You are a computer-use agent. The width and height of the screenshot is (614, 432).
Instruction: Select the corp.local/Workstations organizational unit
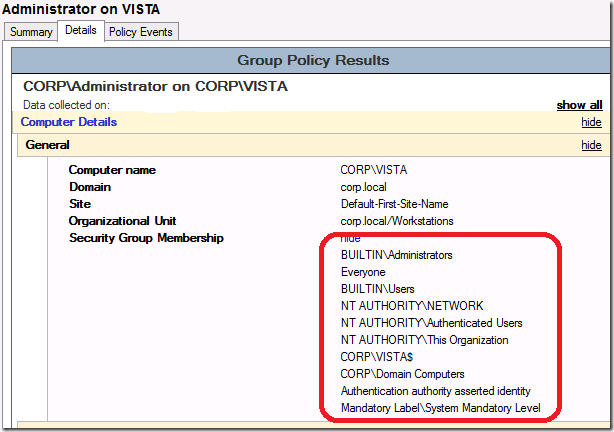tap(397, 221)
